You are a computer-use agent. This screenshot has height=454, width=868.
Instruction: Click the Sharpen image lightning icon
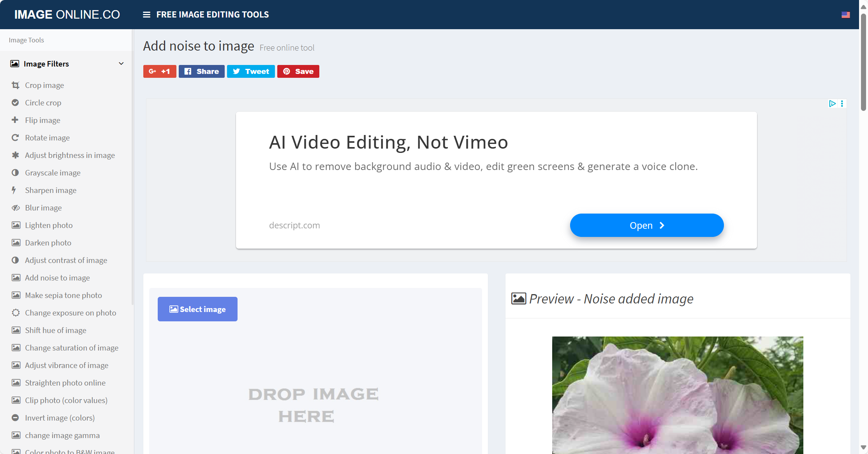coord(14,190)
